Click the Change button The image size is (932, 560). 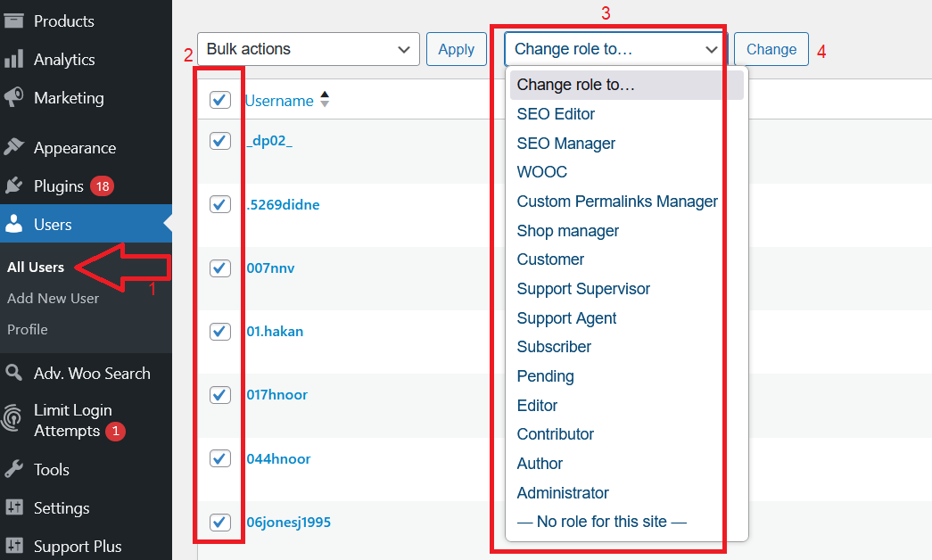[771, 49]
